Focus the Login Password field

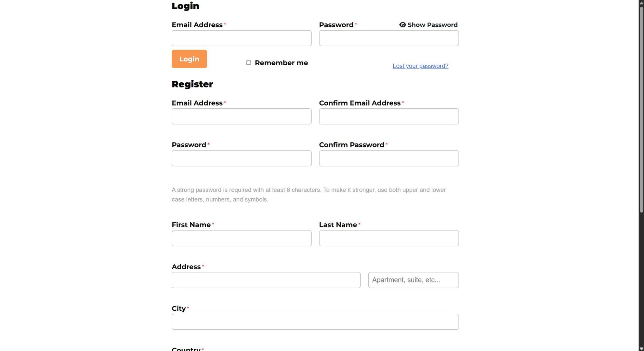389,38
